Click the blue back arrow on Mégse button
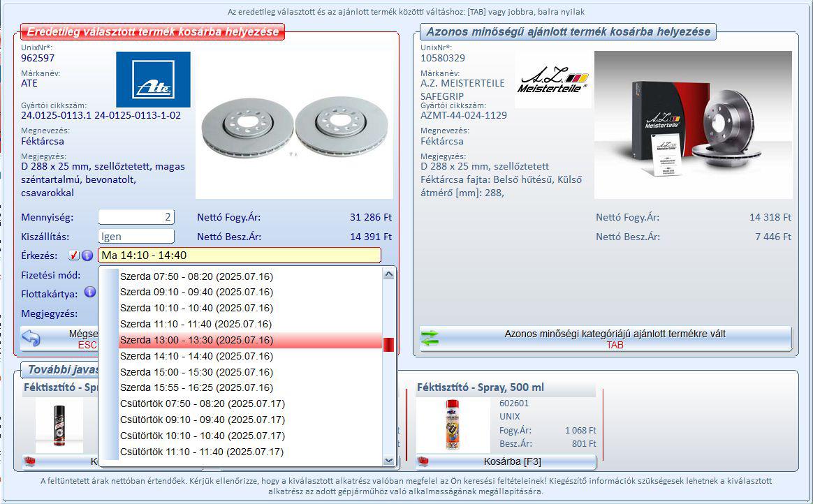The image size is (813, 504). point(31,339)
